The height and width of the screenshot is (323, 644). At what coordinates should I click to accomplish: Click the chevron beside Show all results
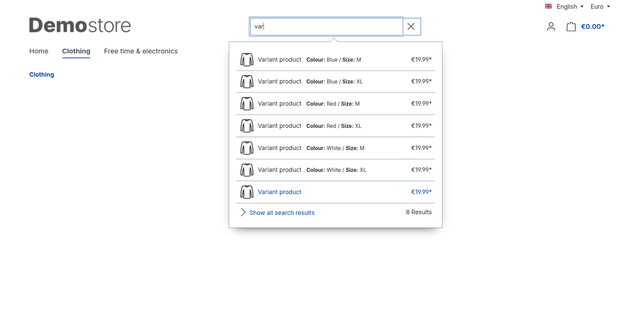pyautogui.click(x=243, y=212)
